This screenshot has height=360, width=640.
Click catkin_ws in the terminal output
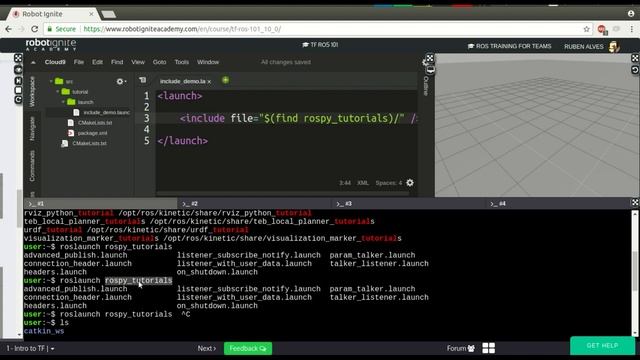(x=44, y=331)
